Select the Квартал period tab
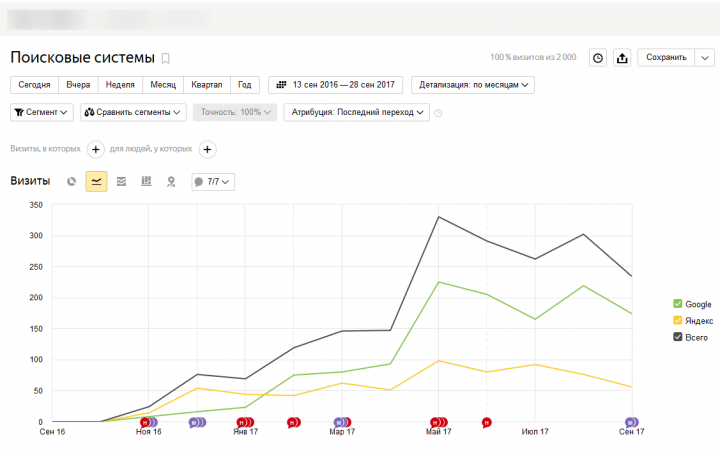The image size is (720, 451). click(x=207, y=85)
